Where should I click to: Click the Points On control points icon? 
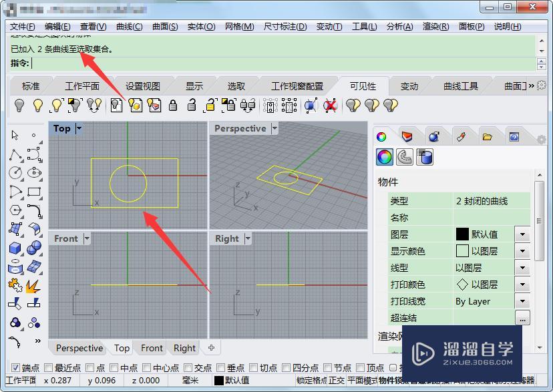click(311, 105)
